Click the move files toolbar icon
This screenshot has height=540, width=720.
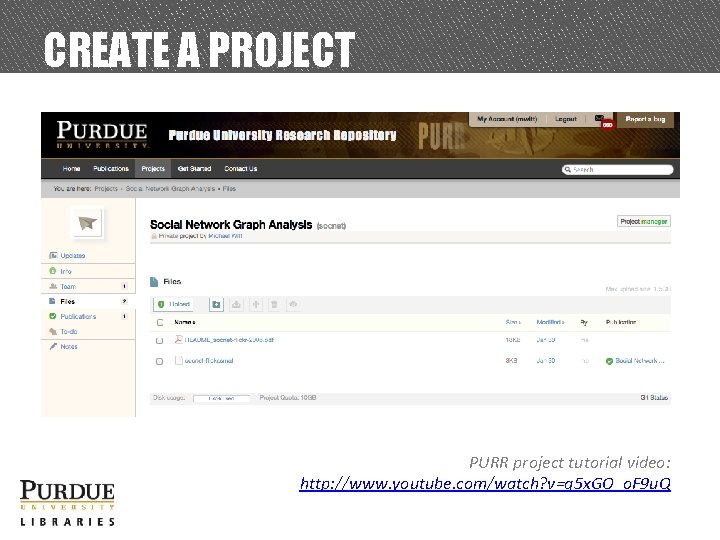coord(256,304)
